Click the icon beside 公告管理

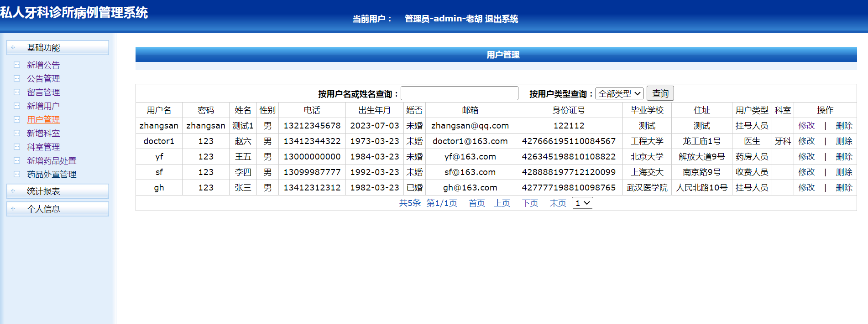coord(17,78)
